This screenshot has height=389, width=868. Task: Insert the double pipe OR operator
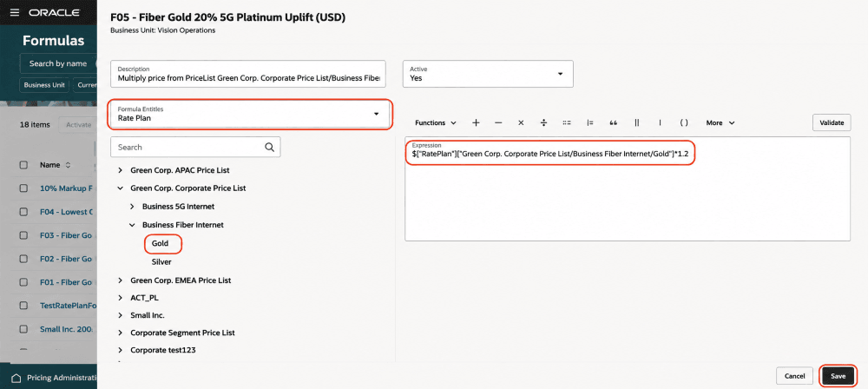pyautogui.click(x=636, y=123)
